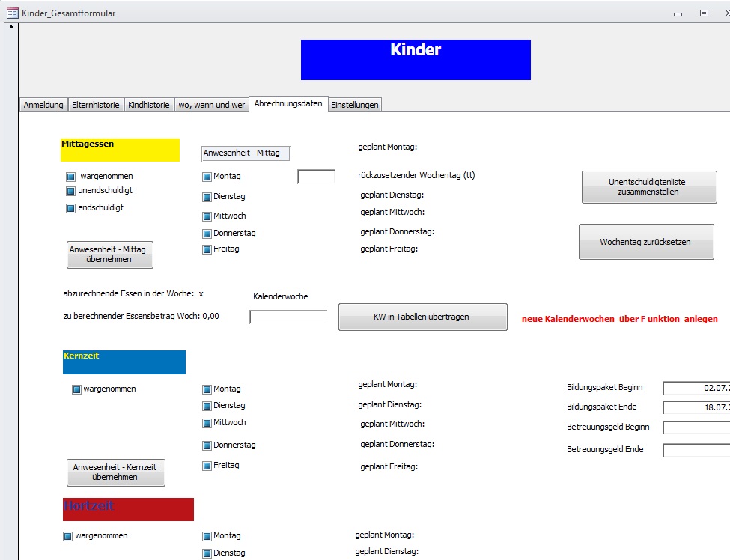Click Unentschuldigtenliste zusammenstellen button
This screenshot has height=560, width=730.
click(648, 187)
